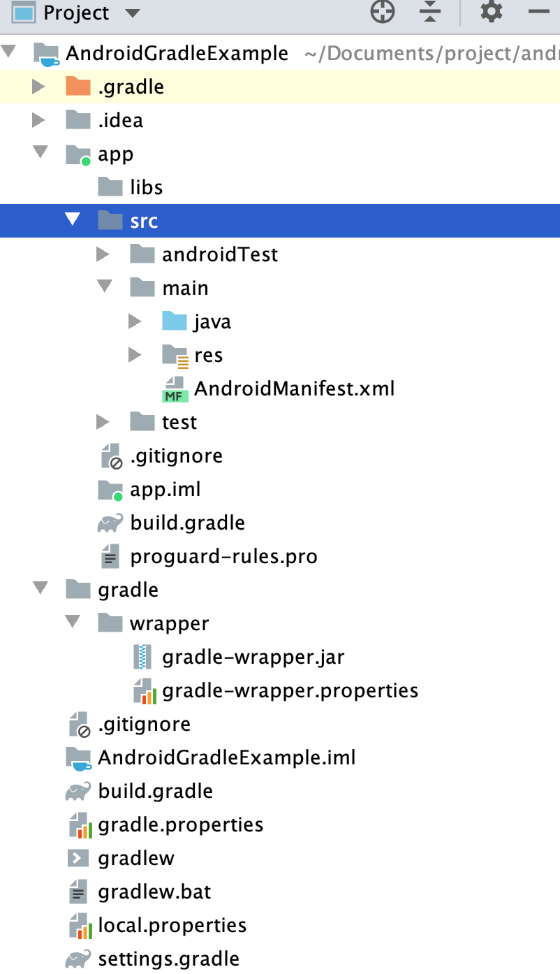Image resolution: width=560 pixels, height=974 pixels.
Task: Open the Project view switcher dropdown
Action: click(133, 12)
